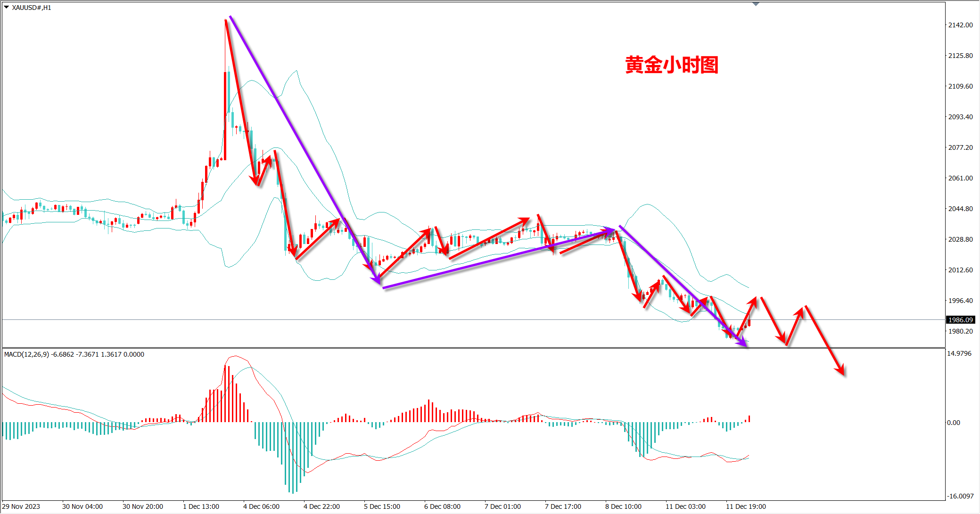Click the 0.00 MACD zero level label
This screenshot has width=980, height=514.
(x=954, y=423)
